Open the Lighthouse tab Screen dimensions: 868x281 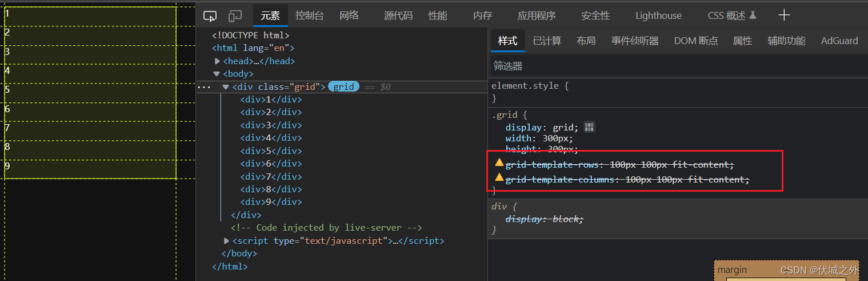(658, 15)
